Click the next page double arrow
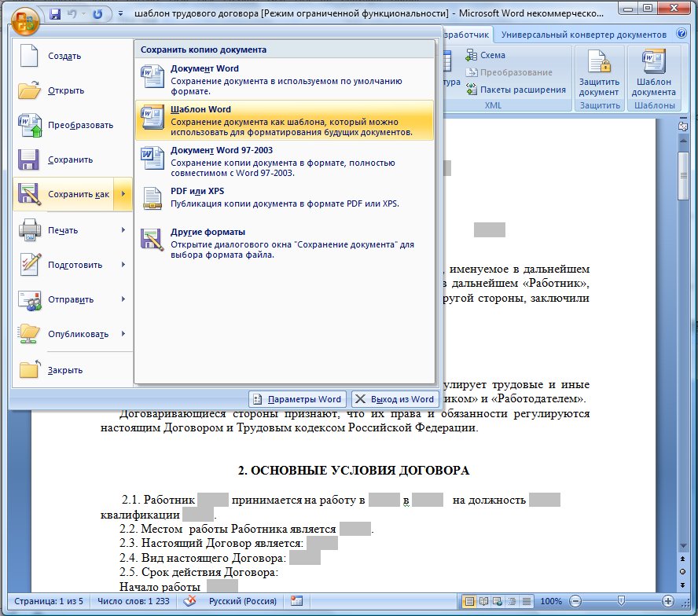The width and height of the screenshot is (698, 616). [x=683, y=585]
